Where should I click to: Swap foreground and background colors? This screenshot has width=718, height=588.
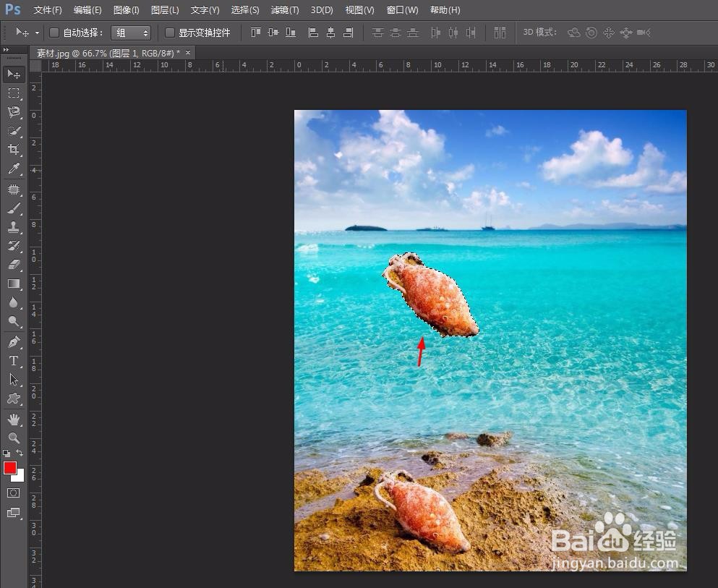(20, 453)
